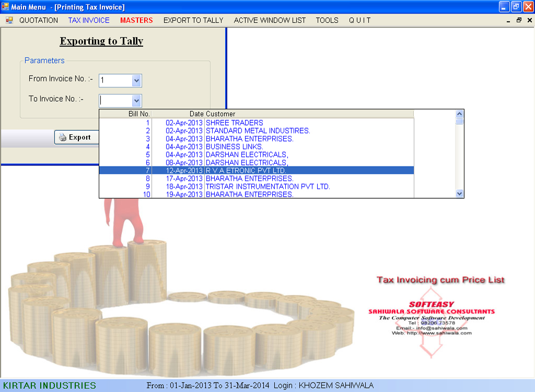Screen dimensions: 535x392
Task: Select bill 7 R V A ETRONIC PVT LTD row
Action: [x=256, y=170]
